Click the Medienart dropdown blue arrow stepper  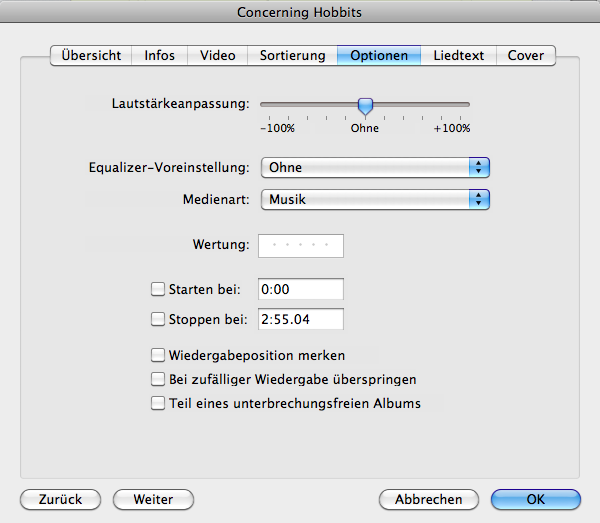pos(479,199)
